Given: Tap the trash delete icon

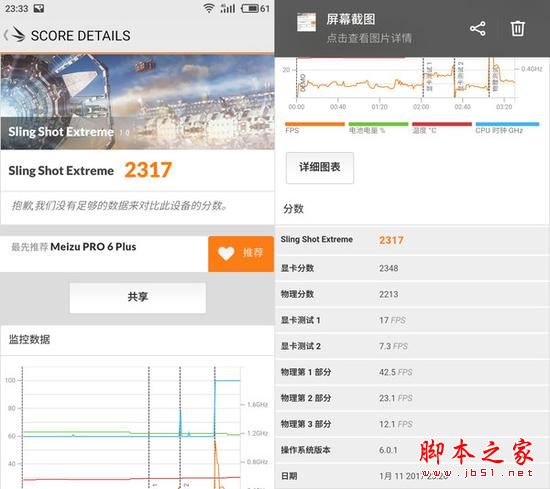Looking at the screenshot, I should [517, 28].
